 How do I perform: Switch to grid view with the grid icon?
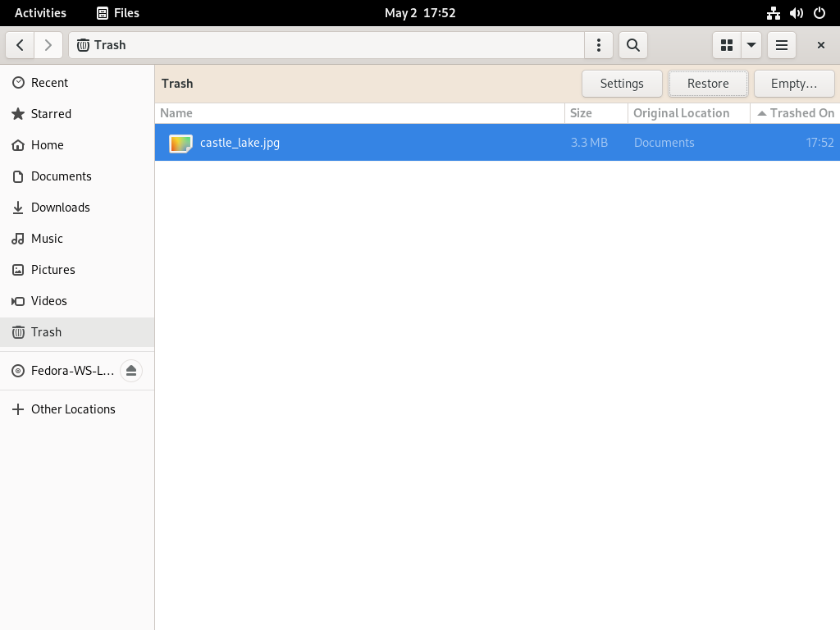pos(727,45)
